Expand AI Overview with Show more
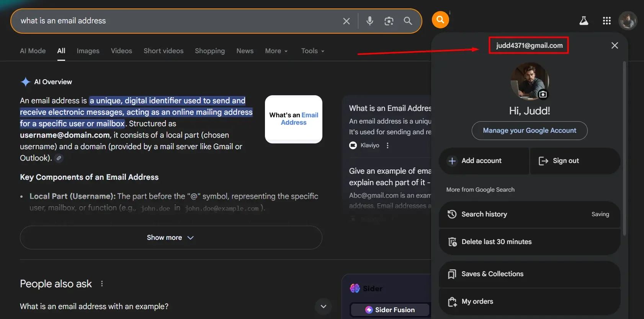The image size is (644, 319). [171, 238]
